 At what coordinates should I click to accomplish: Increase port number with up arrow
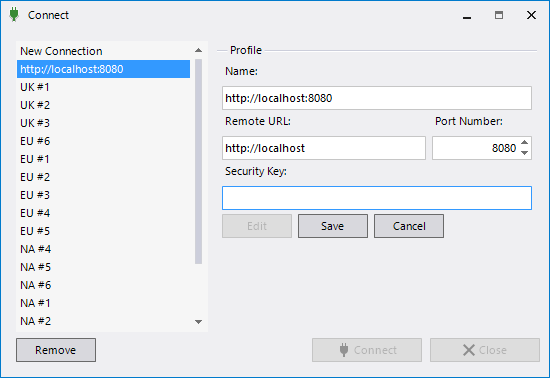point(524,142)
